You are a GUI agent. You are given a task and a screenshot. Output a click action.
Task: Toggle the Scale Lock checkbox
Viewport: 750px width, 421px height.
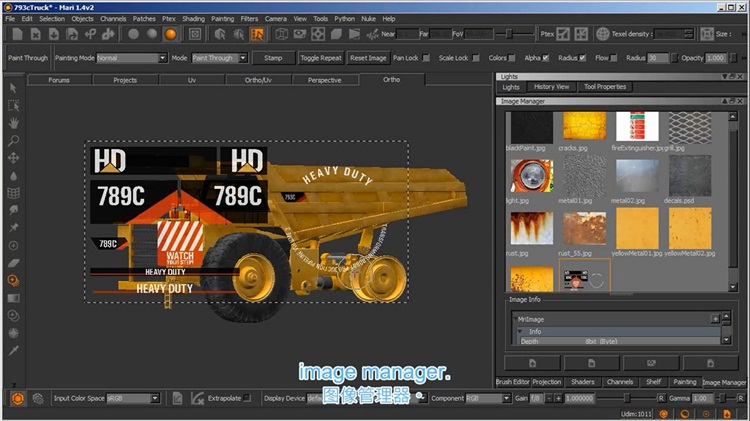[x=476, y=58]
